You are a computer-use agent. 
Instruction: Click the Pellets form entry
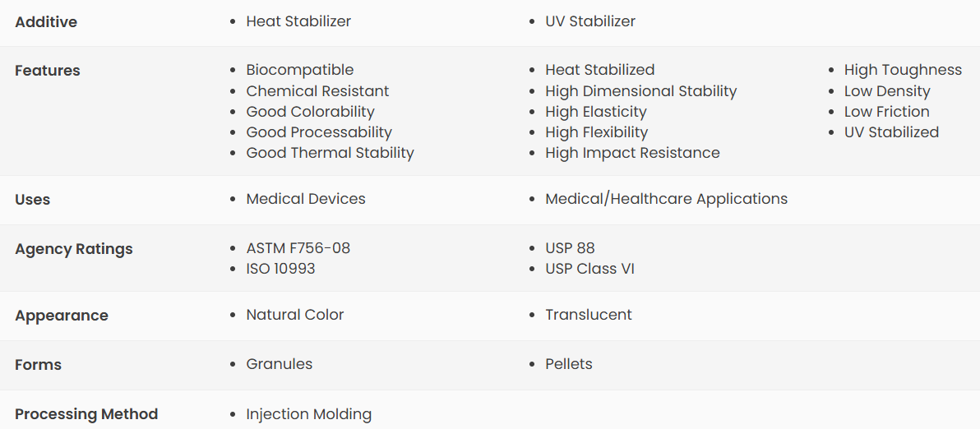(569, 364)
